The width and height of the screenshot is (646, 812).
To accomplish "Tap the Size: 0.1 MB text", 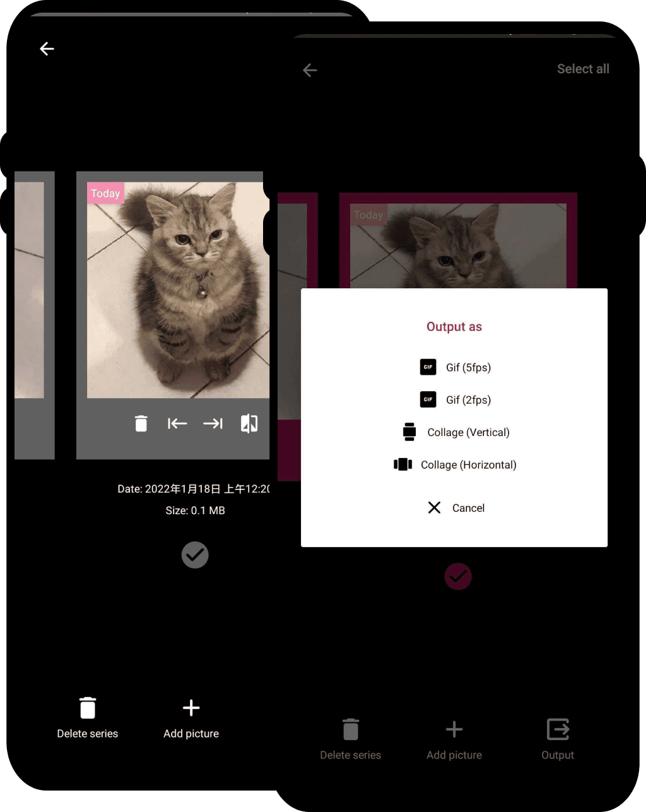I will point(196,510).
